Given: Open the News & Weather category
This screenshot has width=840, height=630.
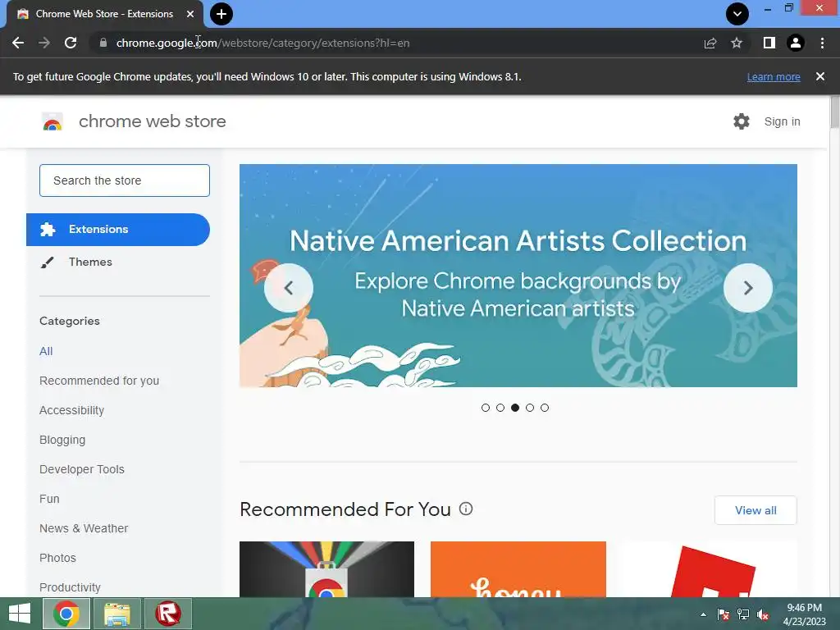Looking at the screenshot, I should point(84,528).
